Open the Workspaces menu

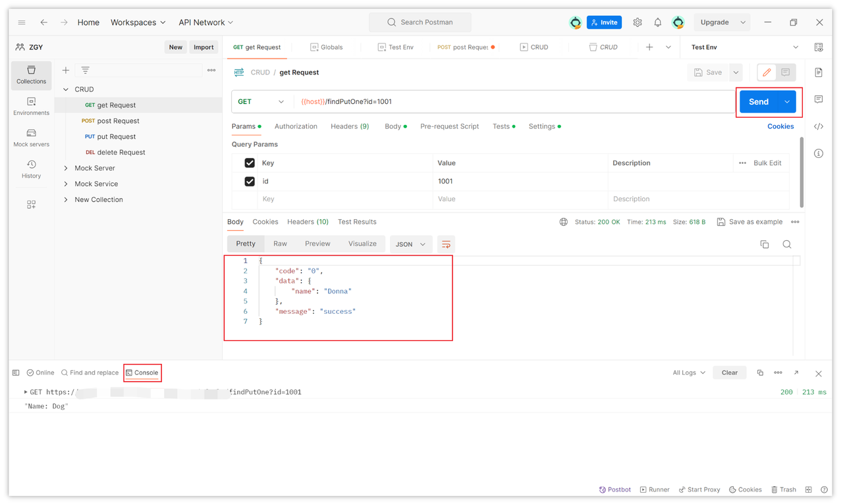138,22
